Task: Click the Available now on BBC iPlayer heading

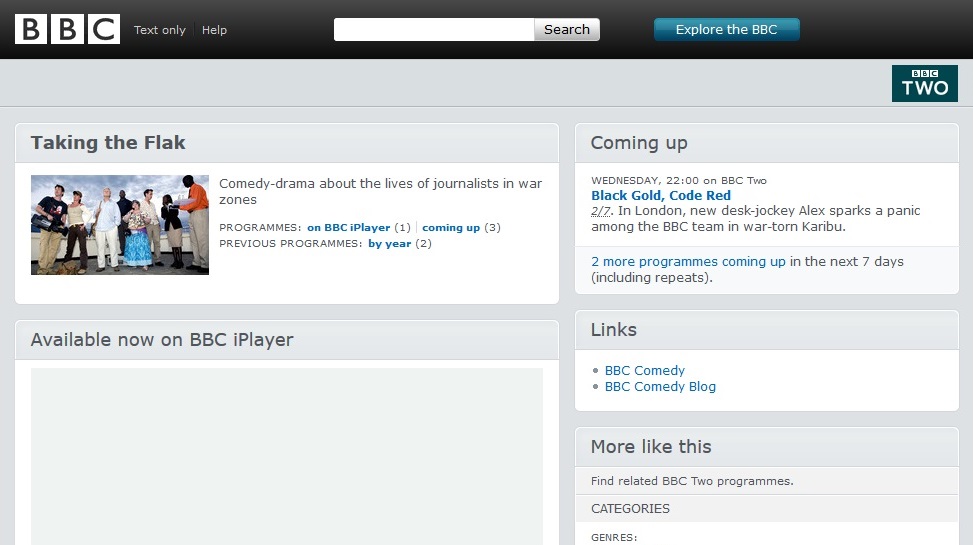Action: 162,340
